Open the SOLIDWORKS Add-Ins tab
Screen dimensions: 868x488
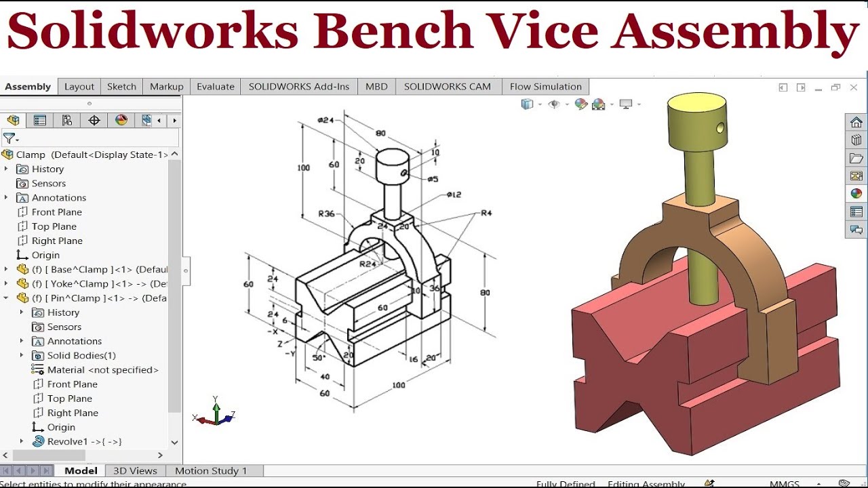(x=299, y=87)
